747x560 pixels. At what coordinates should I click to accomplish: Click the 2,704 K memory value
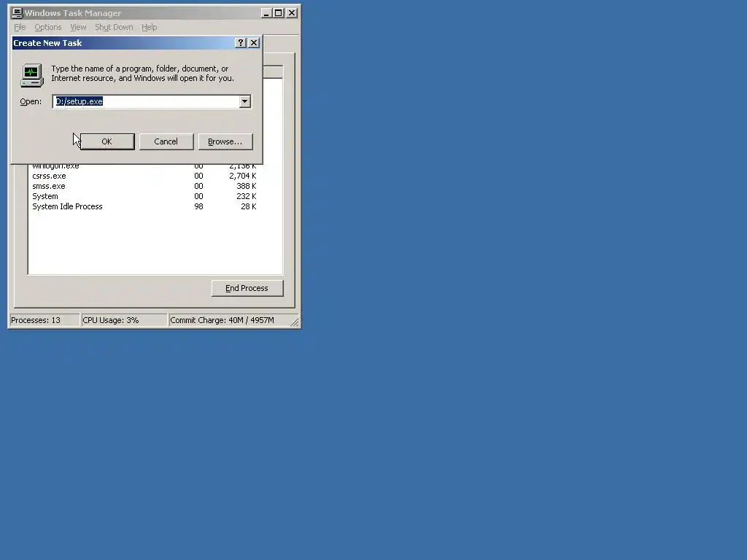242,176
